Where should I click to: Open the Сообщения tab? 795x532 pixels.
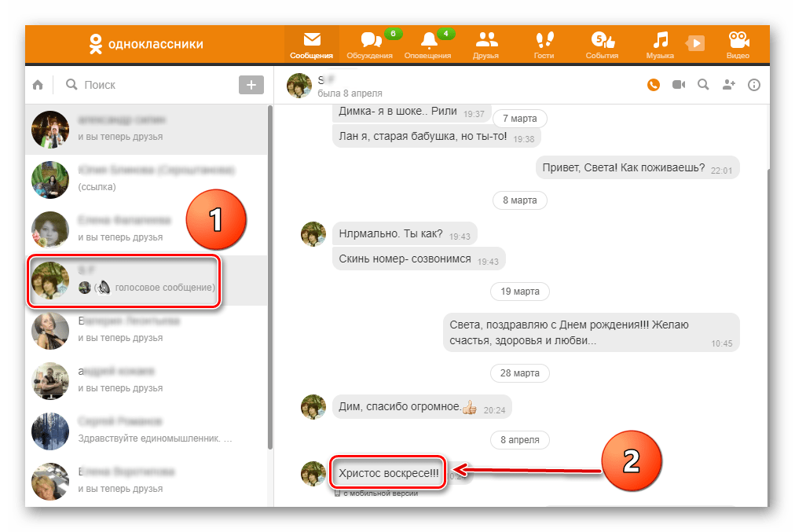[311, 45]
